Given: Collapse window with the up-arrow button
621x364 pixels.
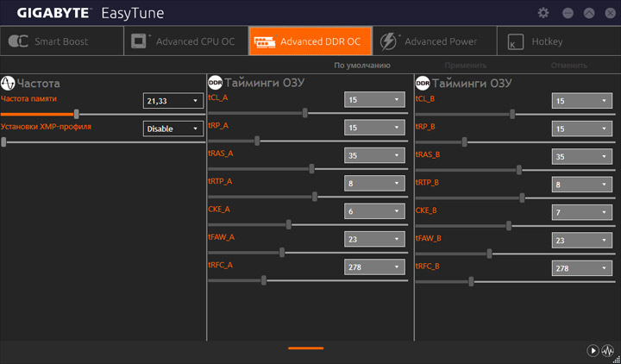Looking at the screenshot, I should [x=589, y=13].
